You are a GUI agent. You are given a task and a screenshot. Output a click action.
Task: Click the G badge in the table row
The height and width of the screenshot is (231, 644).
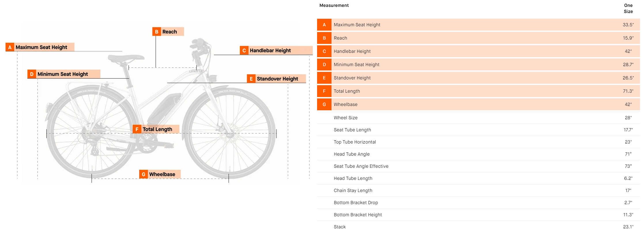[x=324, y=105]
